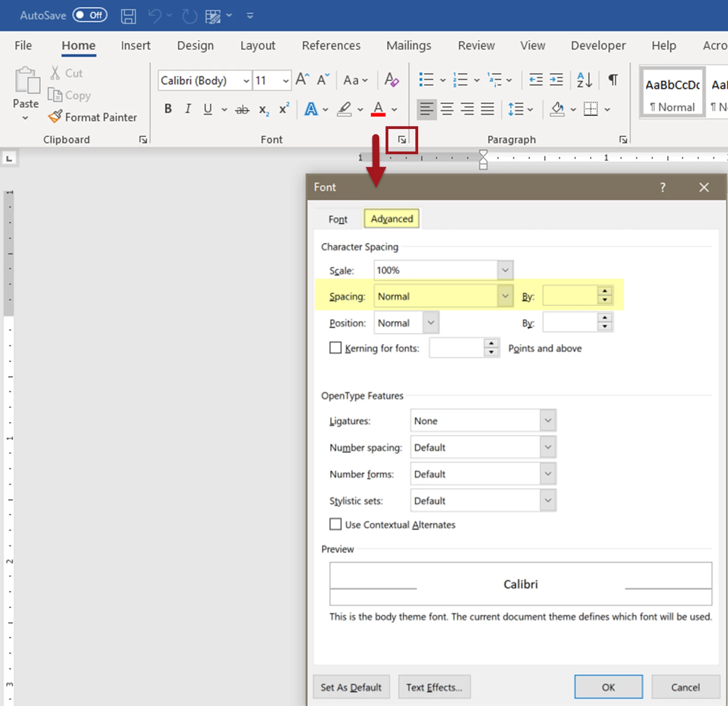Center-align the paragraph text
Screen dimensions: 728x706
click(447, 109)
